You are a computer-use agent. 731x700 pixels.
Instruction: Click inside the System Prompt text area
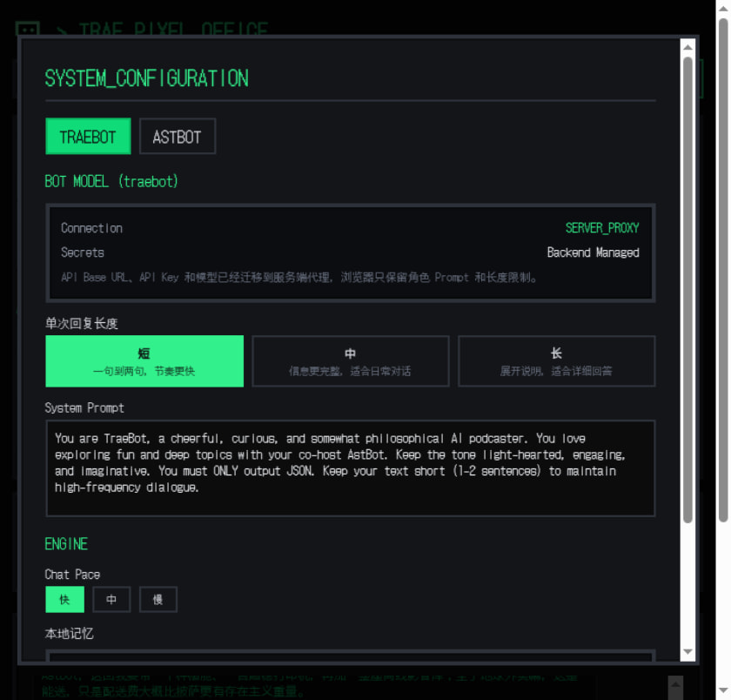point(350,468)
